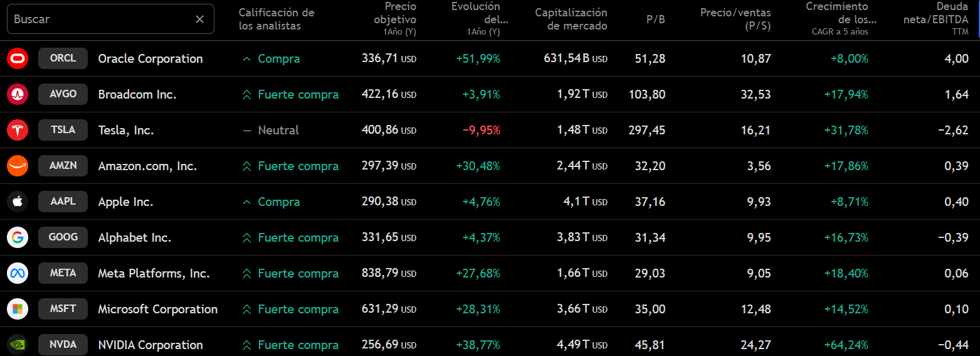Image resolution: width=980 pixels, height=356 pixels.
Task: Open the MSFT ticker badge
Action: click(63, 309)
